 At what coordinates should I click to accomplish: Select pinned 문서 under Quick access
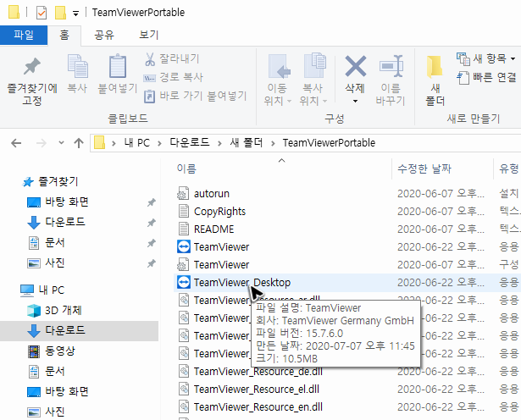[47, 243]
